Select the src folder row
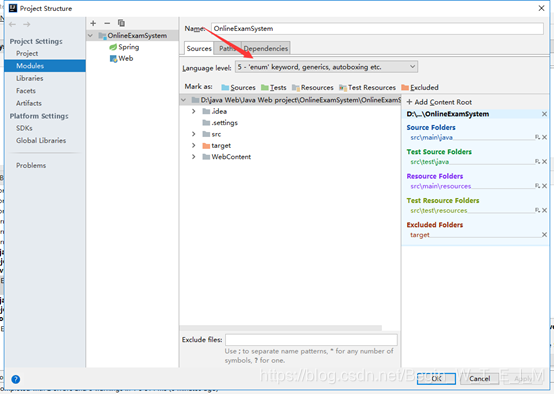 212,134
